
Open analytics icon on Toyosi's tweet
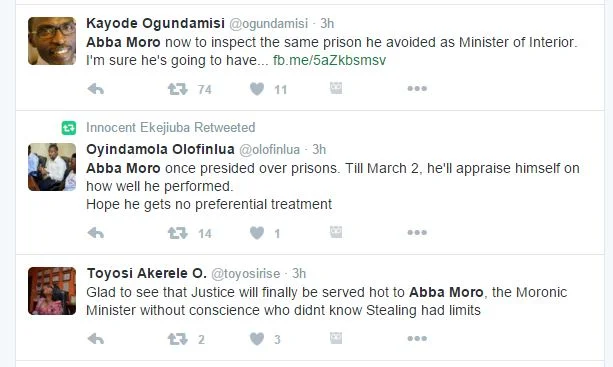336,338
